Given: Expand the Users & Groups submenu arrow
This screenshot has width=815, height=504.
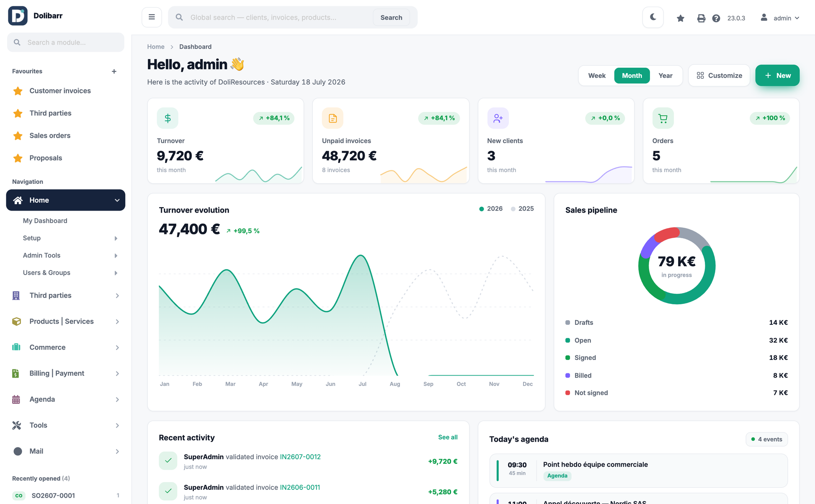Looking at the screenshot, I should 116,273.
